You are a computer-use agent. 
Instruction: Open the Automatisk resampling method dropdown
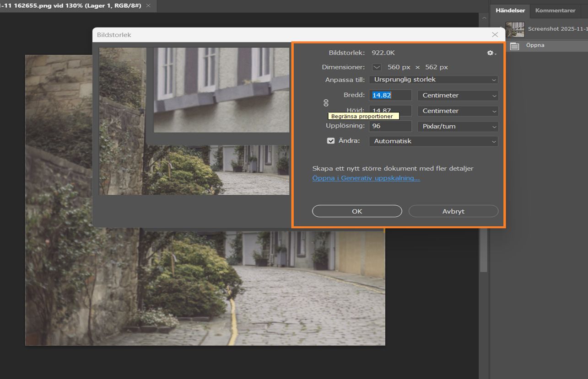coord(433,141)
